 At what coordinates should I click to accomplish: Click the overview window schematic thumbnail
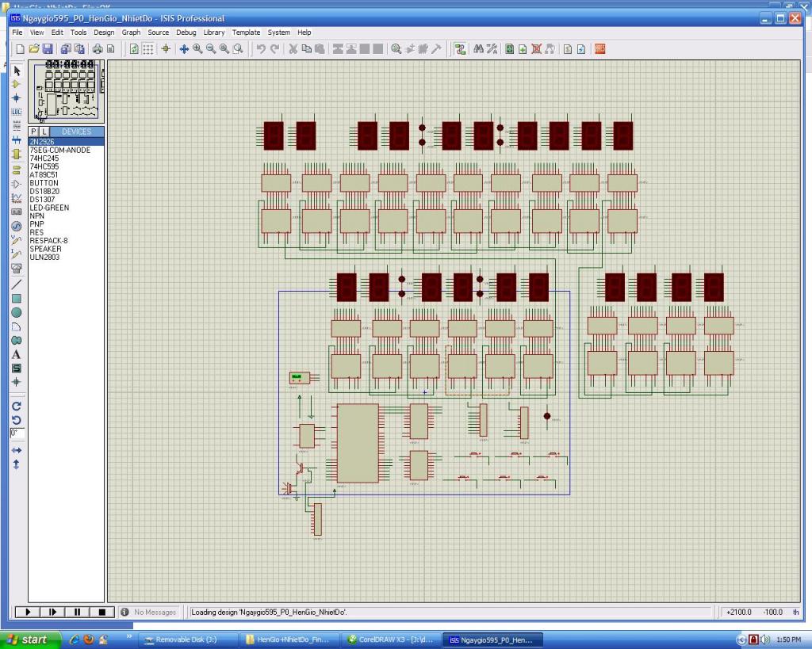(x=67, y=90)
